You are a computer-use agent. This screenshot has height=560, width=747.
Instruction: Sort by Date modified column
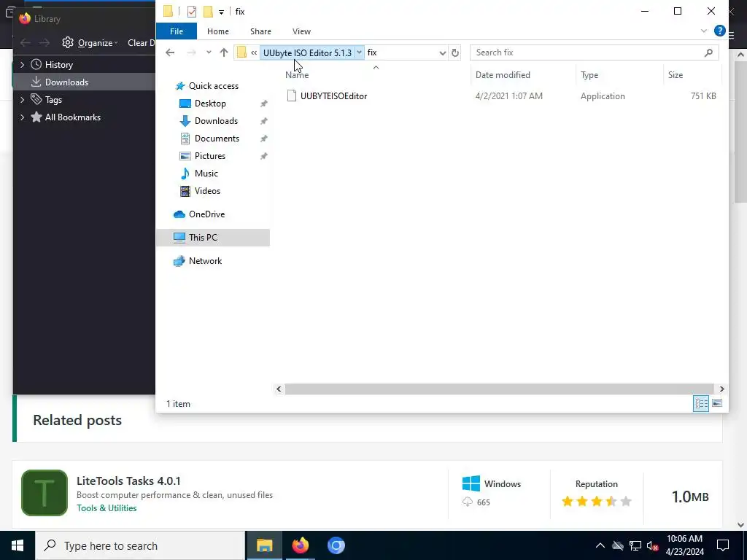(503, 75)
